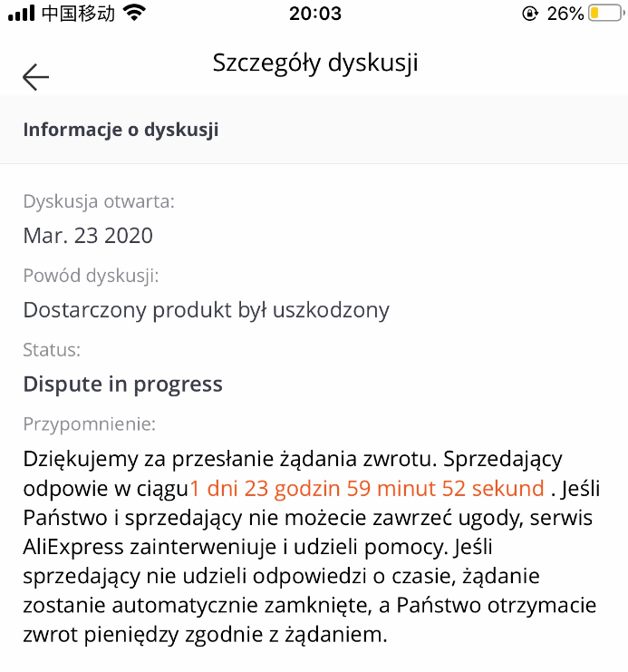Tap the Szczegóły dyskusji page title
This screenshot has height=672, width=628.
pos(315,63)
